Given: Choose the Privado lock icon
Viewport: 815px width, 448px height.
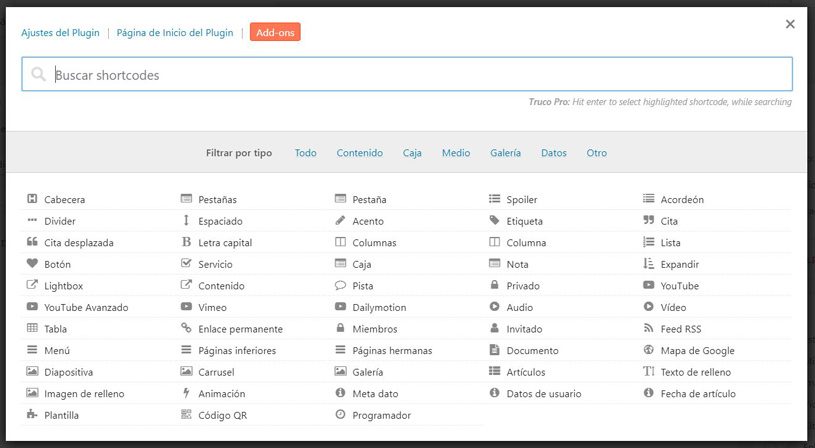Looking at the screenshot, I should pyautogui.click(x=494, y=285).
